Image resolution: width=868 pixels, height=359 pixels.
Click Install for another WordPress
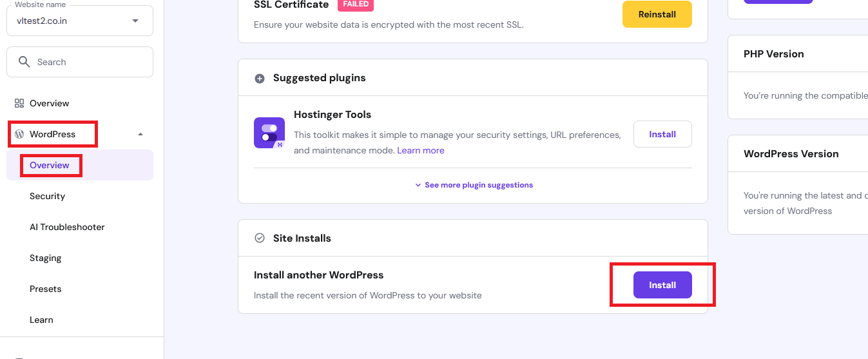[662, 285]
